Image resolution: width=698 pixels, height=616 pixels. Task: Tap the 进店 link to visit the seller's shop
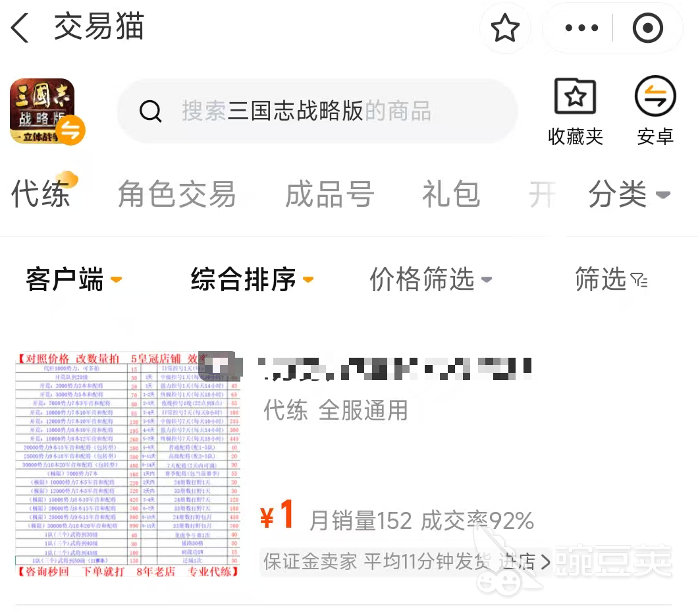524,562
